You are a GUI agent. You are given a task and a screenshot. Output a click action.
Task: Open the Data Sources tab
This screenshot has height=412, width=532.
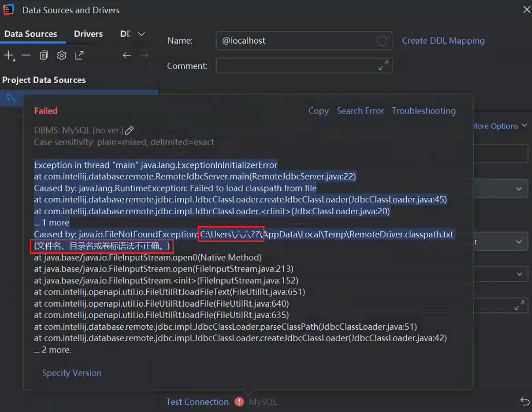pyautogui.click(x=31, y=34)
